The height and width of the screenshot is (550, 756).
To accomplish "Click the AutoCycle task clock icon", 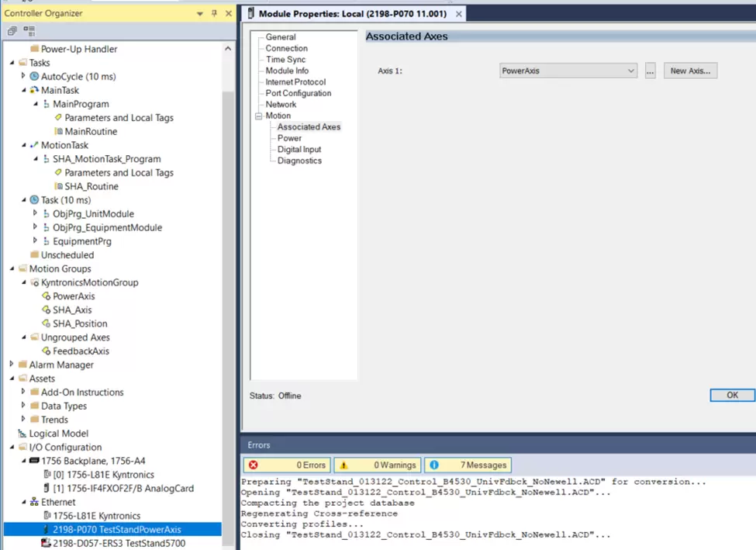I will [34, 76].
